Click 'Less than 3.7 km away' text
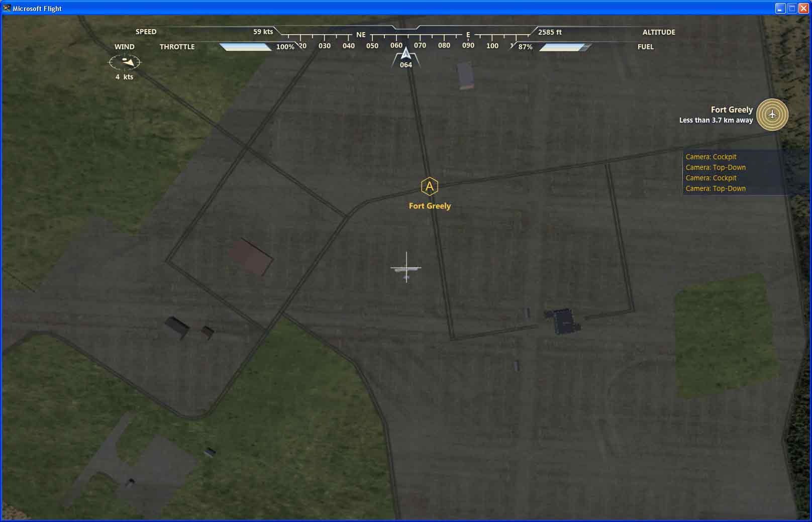 pyautogui.click(x=716, y=120)
